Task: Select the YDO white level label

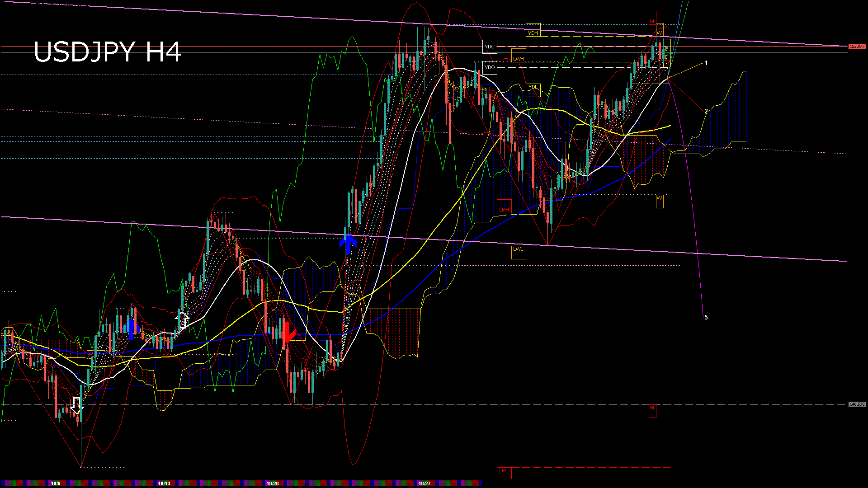Action: pos(489,68)
